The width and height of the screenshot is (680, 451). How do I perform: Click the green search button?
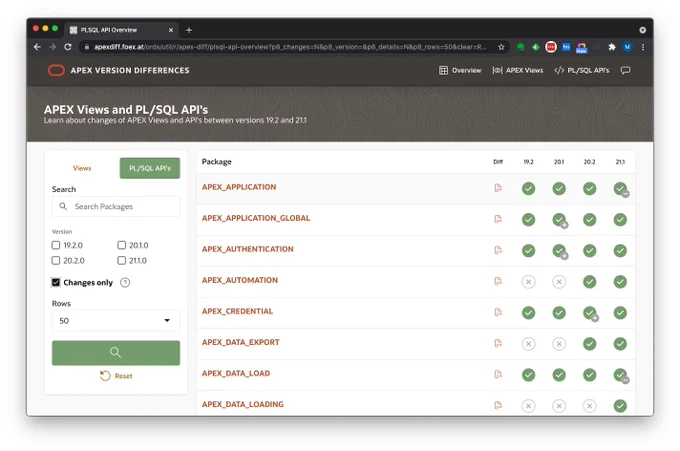point(116,353)
